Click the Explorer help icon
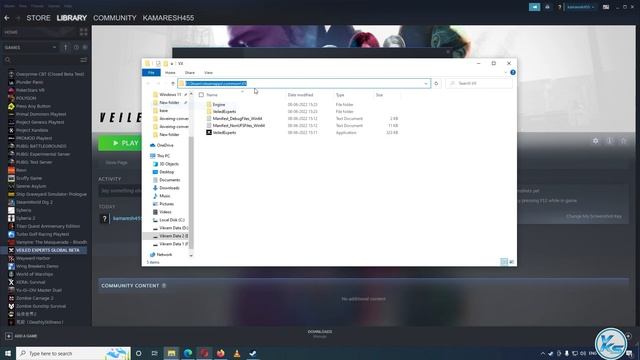 [x=513, y=72]
